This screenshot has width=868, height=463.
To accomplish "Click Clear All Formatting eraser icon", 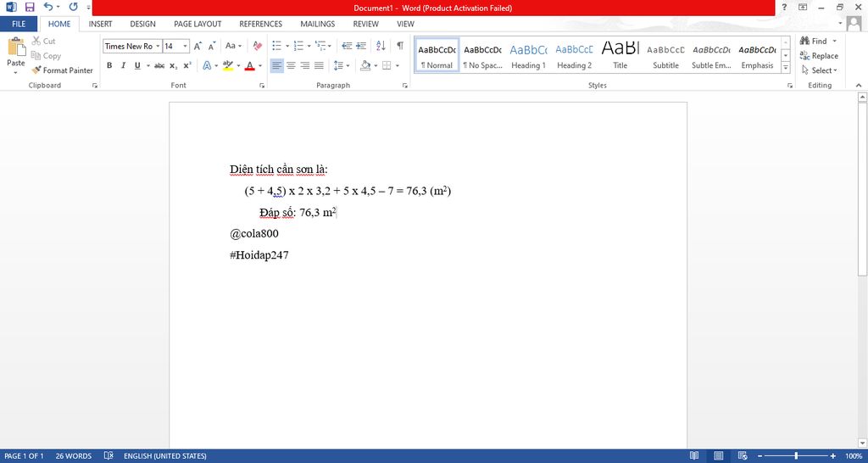I will [x=258, y=46].
